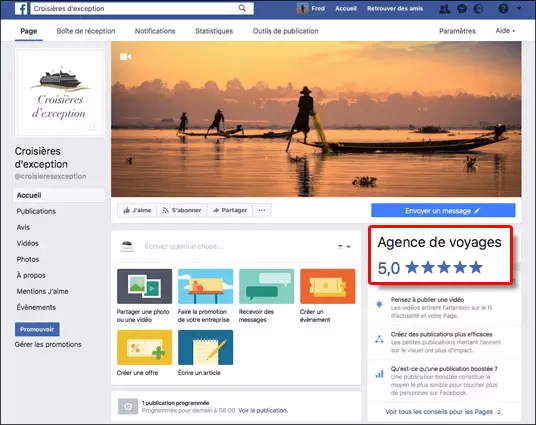Click Créer une offre icon

point(144,347)
